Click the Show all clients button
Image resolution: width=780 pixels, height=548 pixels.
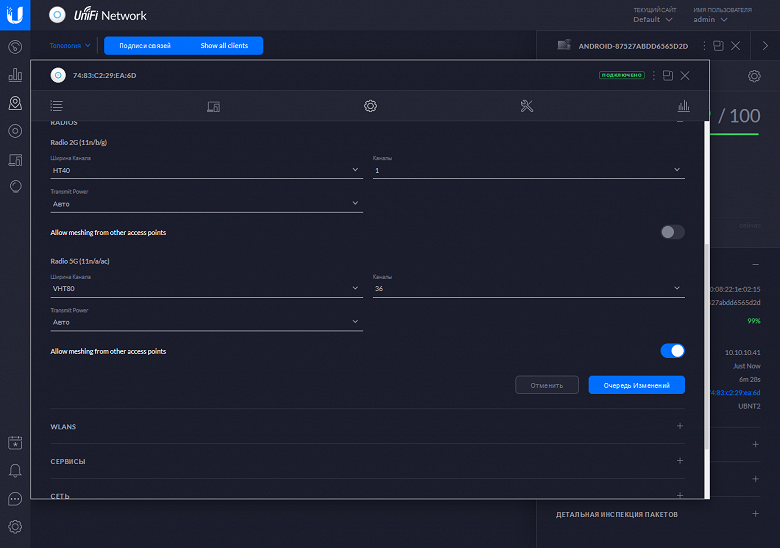[224, 45]
